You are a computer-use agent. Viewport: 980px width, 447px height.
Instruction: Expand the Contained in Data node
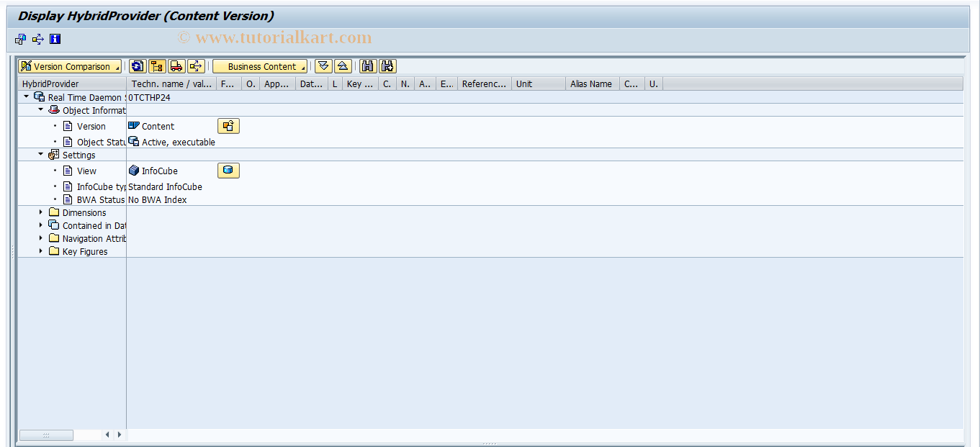(41, 225)
